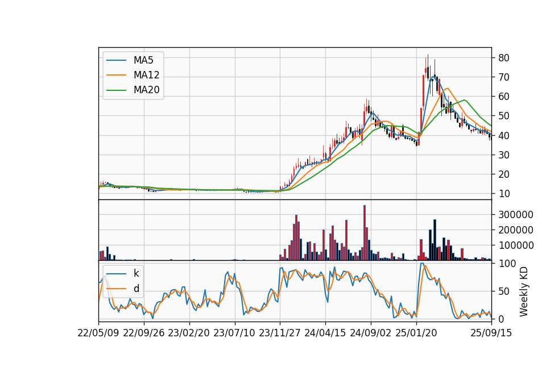Click the 70 price axis label

504,77
